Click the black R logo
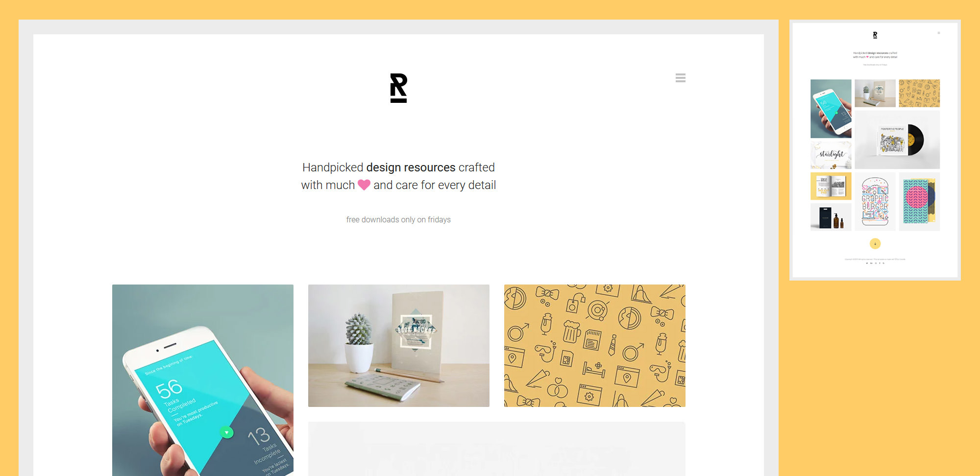This screenshot has width=980, height=476. (398, 88)
